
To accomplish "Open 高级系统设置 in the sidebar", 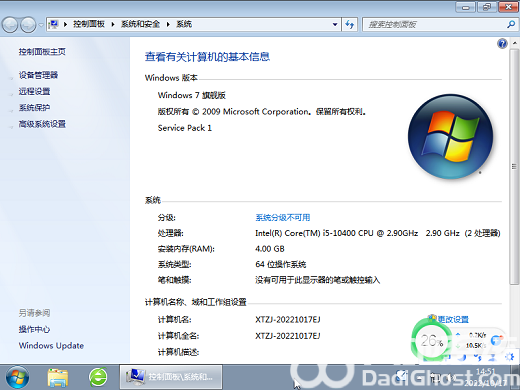I will 42,124.
